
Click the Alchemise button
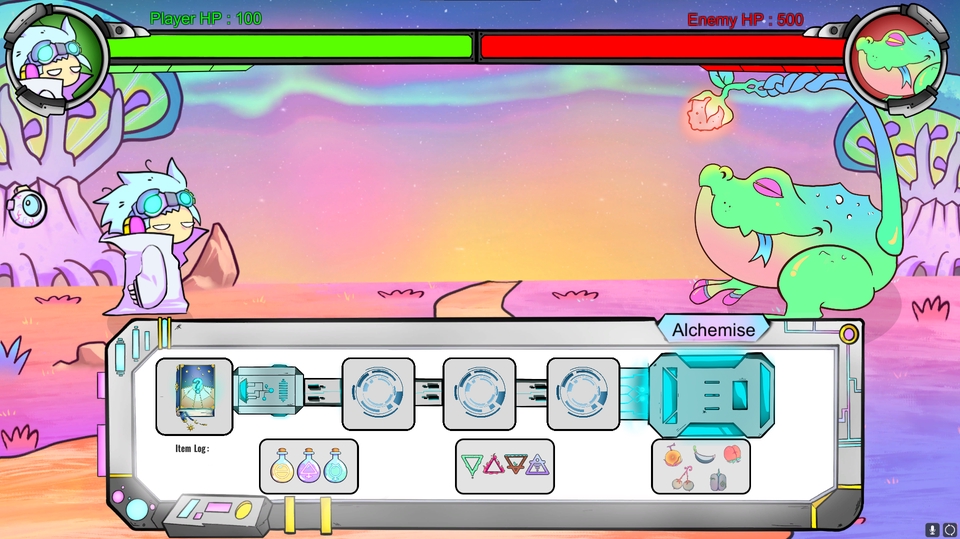(x=713, y=330)
